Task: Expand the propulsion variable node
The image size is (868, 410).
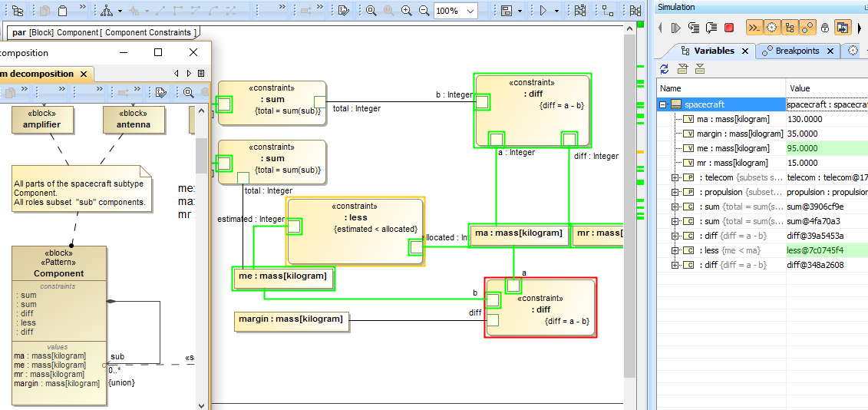Action: click(675, 192)
